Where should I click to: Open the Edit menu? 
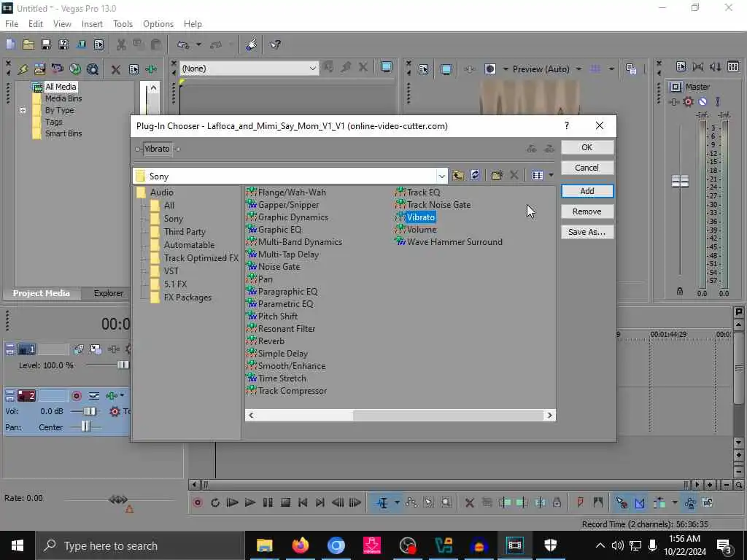pyautogui.click(x=36, y=24)
